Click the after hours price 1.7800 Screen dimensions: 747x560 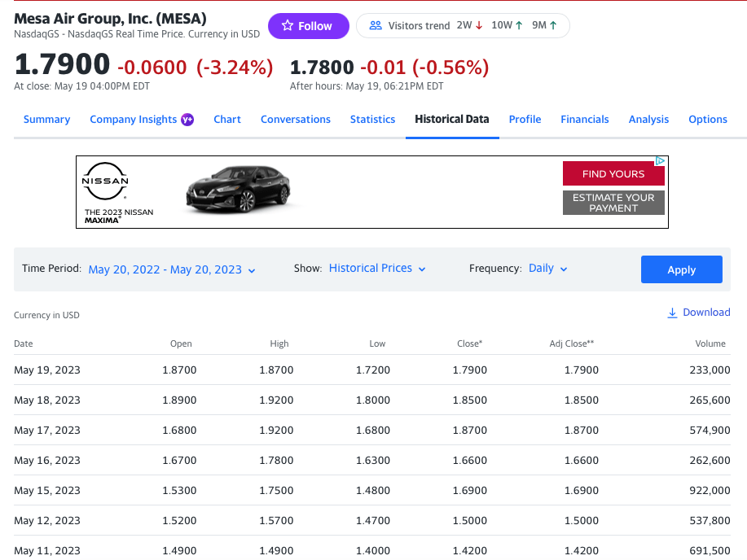(322, 67)
